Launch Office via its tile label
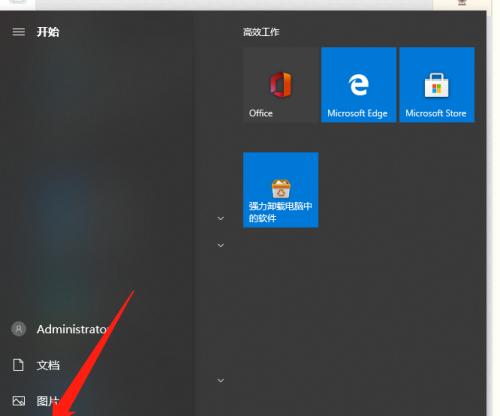500x416 pixels. pyautogui.click(x=261, y=113)
